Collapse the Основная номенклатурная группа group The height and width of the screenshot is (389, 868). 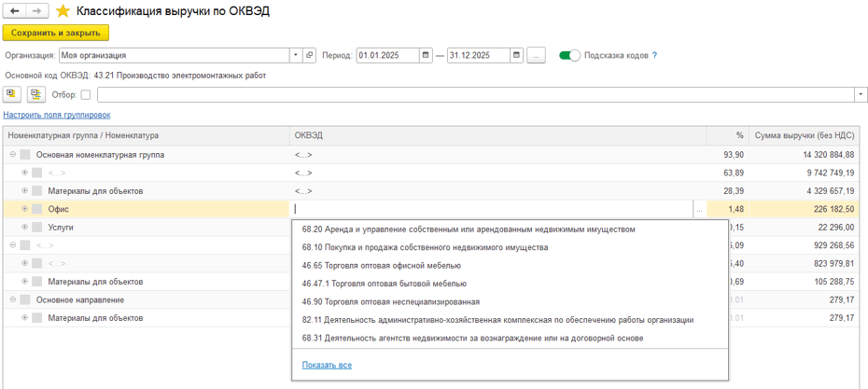13,155
